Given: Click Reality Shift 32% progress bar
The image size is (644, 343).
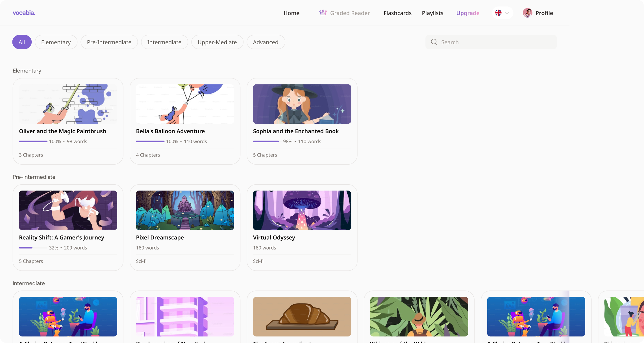Looking at the screenshot, I should tap(33, 248).
